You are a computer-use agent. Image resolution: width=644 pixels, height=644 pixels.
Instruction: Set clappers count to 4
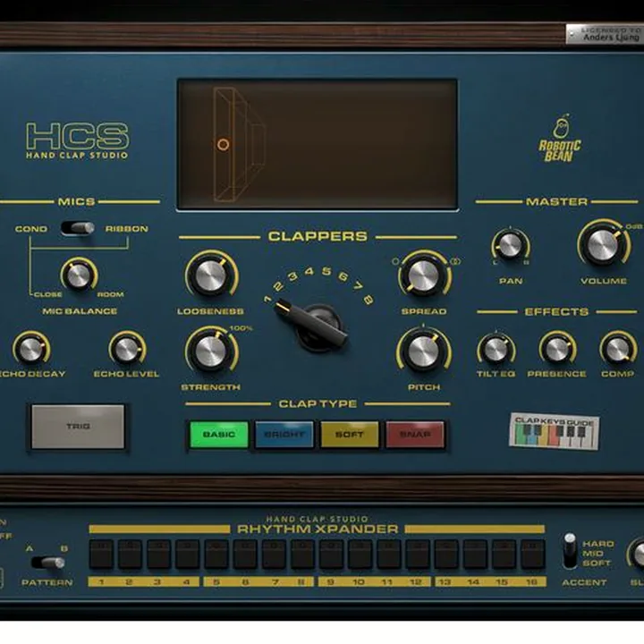(309, 272)
